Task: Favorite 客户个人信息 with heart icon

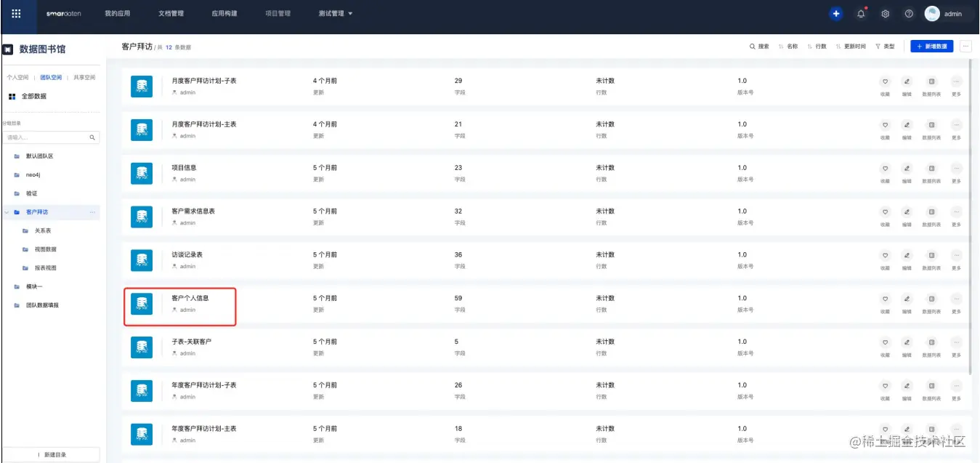Action: point(885,299)
